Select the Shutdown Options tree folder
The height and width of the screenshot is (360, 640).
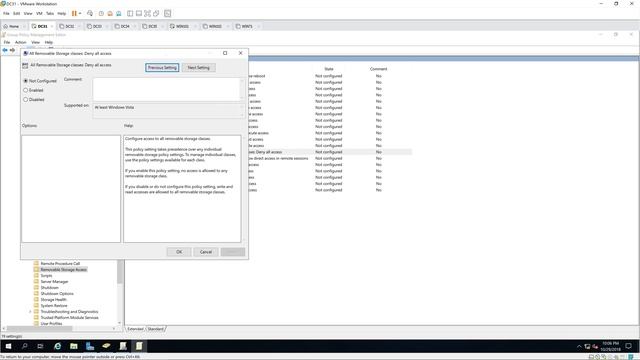(x=57, y=293)
